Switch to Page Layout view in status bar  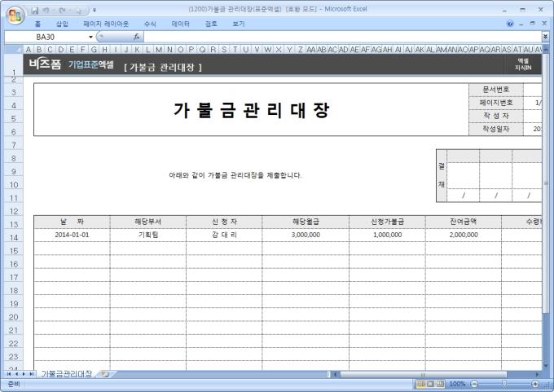(x=430, y=384)
